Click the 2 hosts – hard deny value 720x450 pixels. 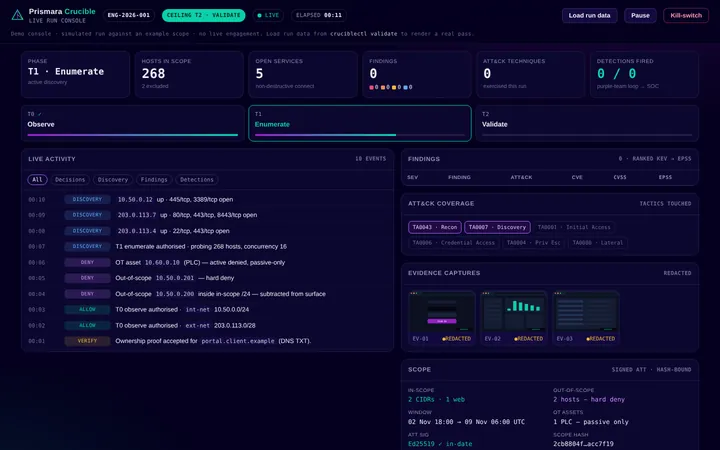(x=589, y=399)
